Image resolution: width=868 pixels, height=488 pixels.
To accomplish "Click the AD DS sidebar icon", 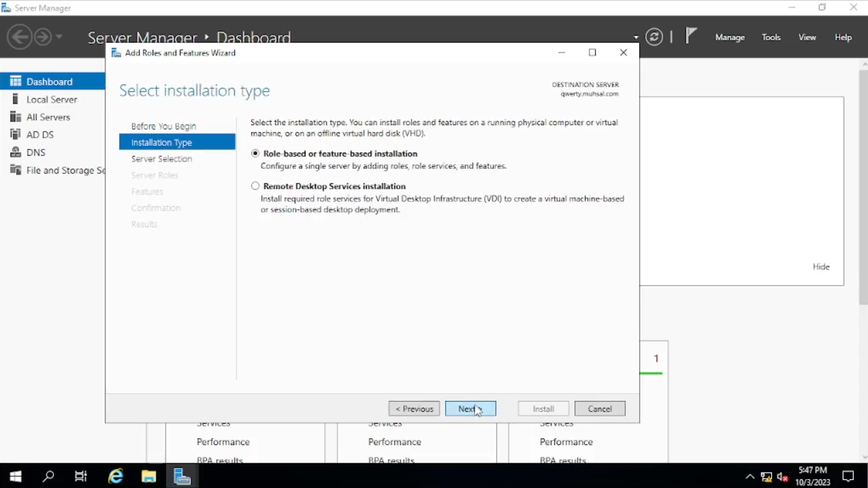I will pos(16,135).
